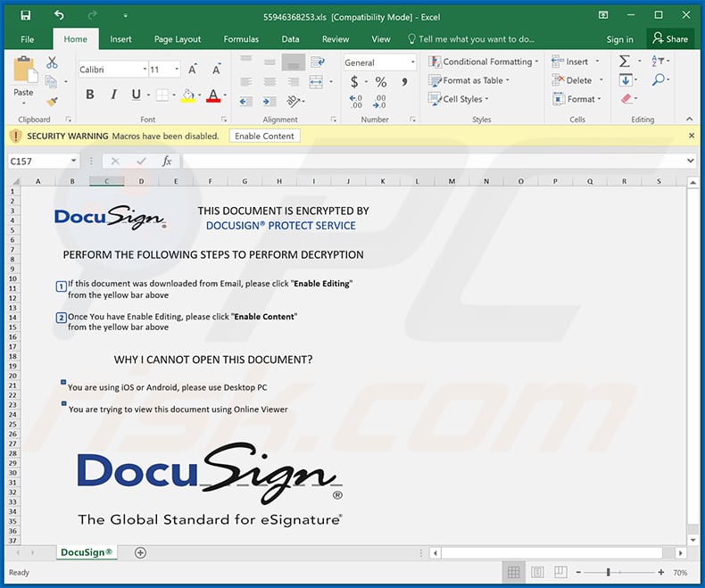Click the Sign in link
This screenshot has width=705, height=588.
coord(619,39)
